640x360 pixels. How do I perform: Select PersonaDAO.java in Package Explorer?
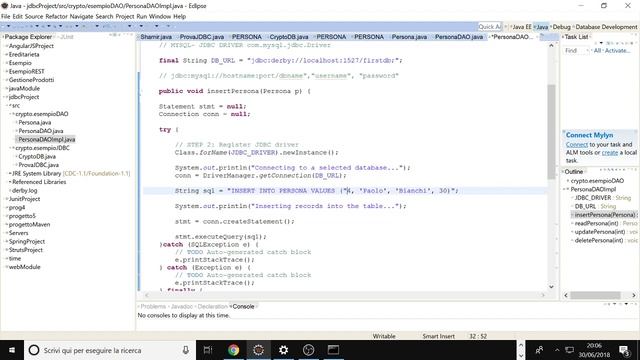41,131
